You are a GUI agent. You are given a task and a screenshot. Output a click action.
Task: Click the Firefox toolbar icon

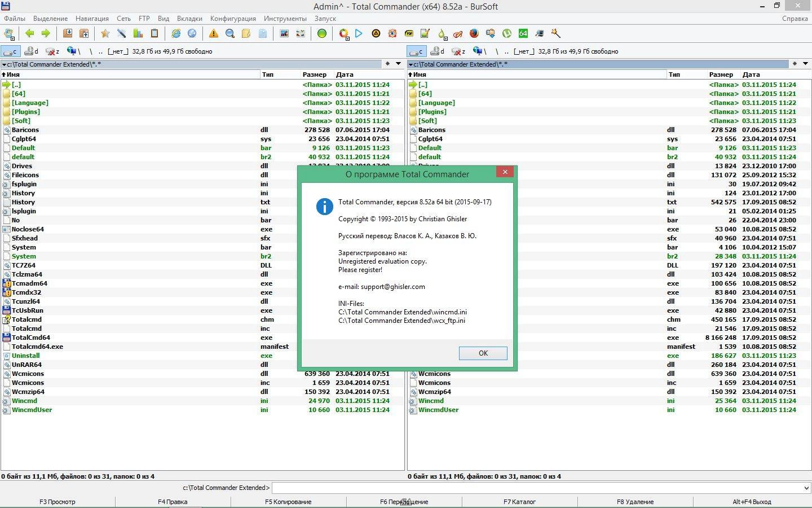474,34
